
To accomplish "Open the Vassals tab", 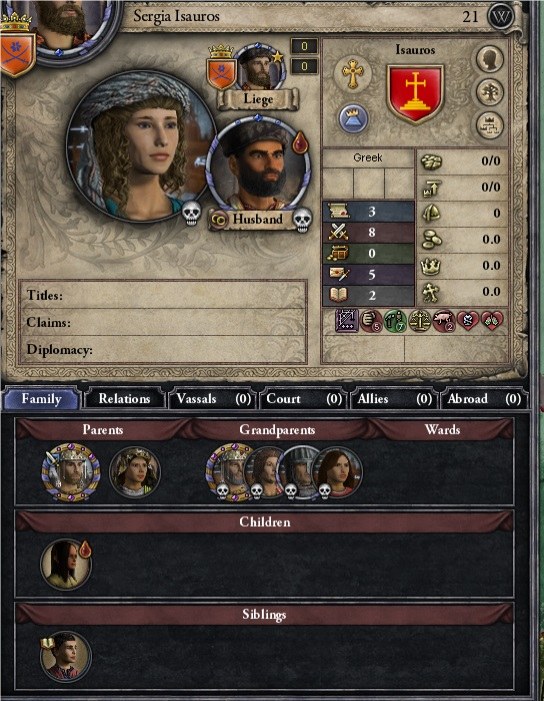I will click(x=213, y=398).
